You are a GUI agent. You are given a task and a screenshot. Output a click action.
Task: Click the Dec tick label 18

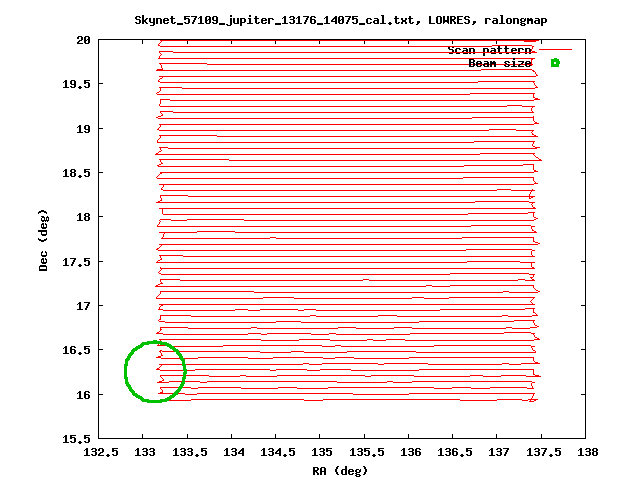coord(83,217)
